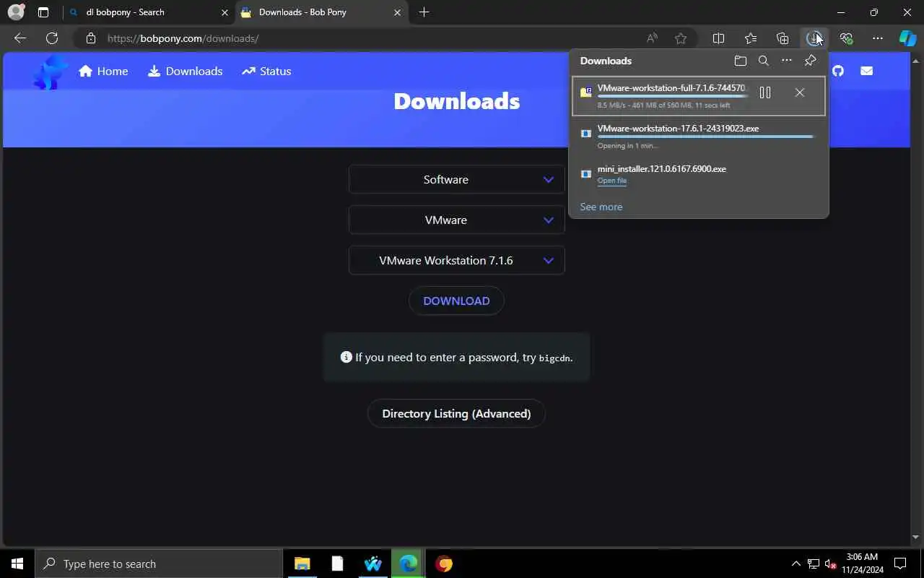The width and height of the screenshot is (924, 578).
Task: Open the email envelope icon in header
Action: [x=867, y=71]
